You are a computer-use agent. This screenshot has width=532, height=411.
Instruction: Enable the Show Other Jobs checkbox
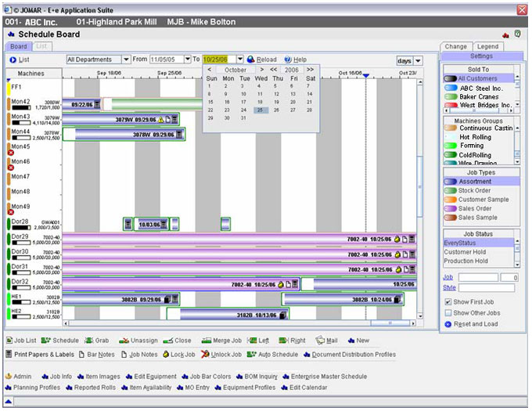coord(448,312)
